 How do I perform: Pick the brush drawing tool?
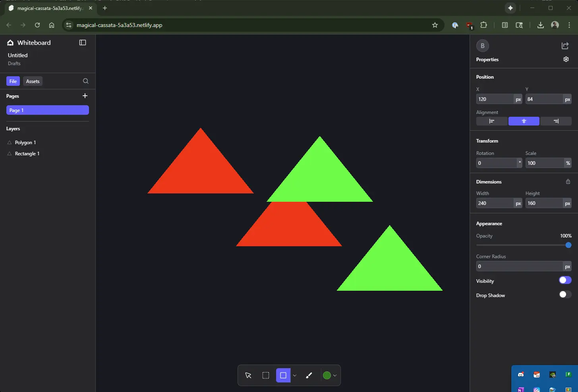[309, 375]
